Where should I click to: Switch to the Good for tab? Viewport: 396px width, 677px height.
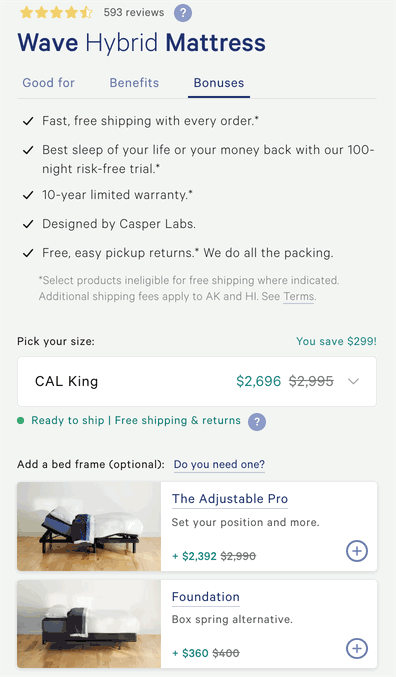coord(48,83)
